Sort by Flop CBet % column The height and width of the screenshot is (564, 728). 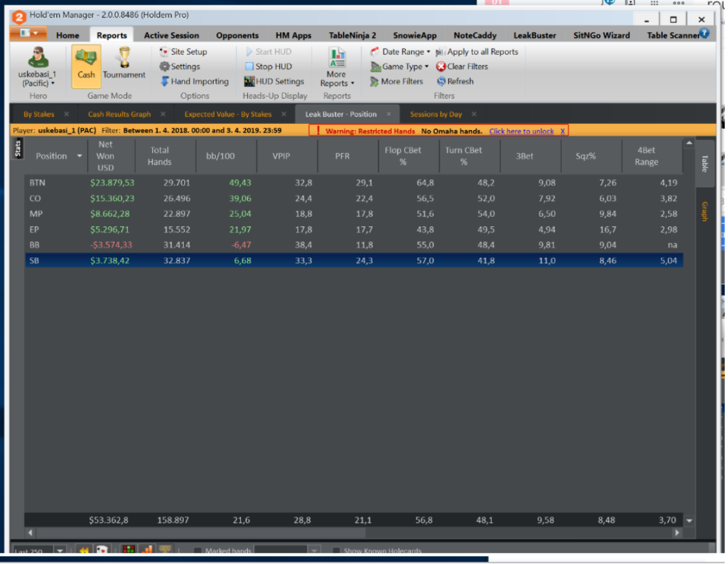[403, 156]
